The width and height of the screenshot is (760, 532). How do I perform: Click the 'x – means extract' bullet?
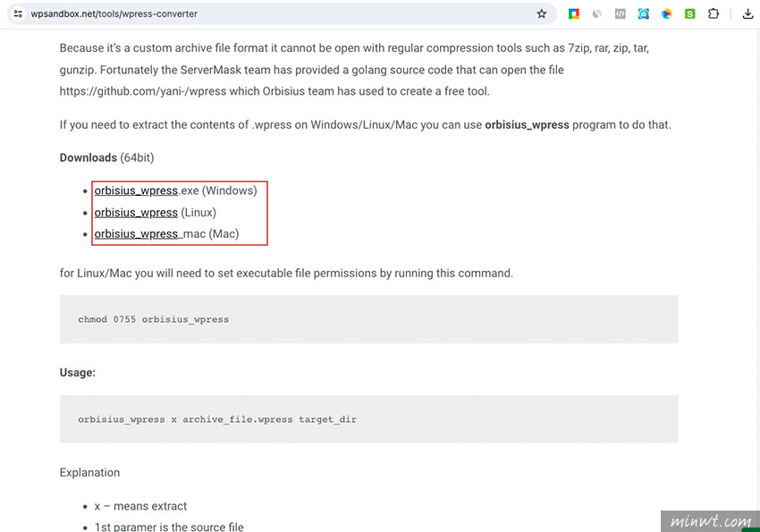click(x=140, y=506)
